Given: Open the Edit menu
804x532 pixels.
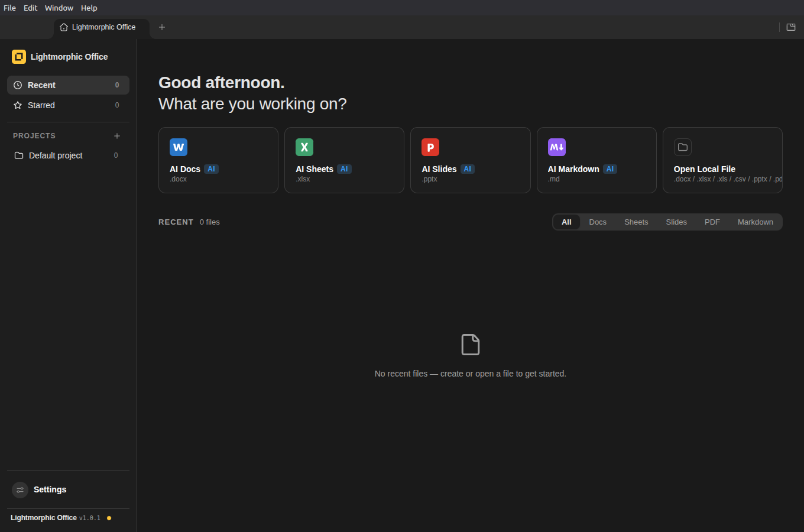Looking at the screenshot, I should click(x=30, y=8).
